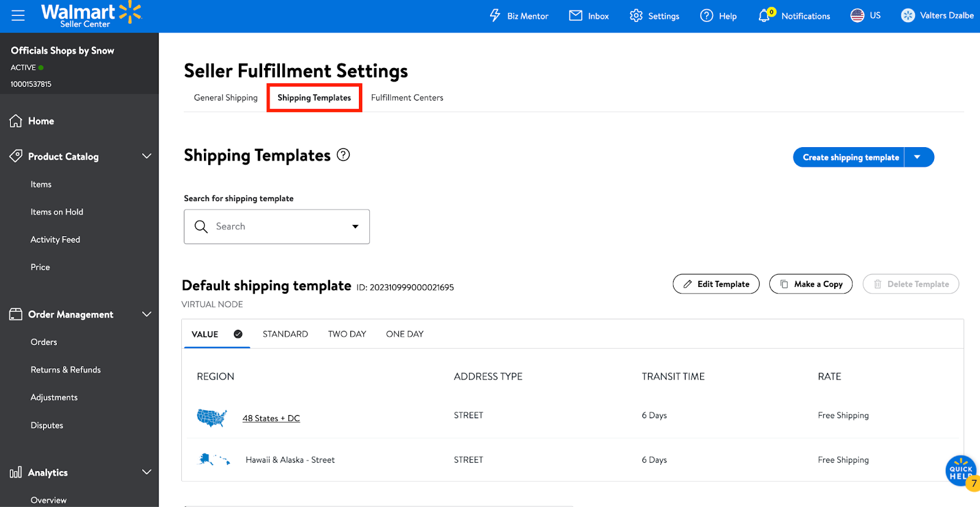Screen dimensions: 980x507
Task: Click the Make a Copy button
Action: 811,284
